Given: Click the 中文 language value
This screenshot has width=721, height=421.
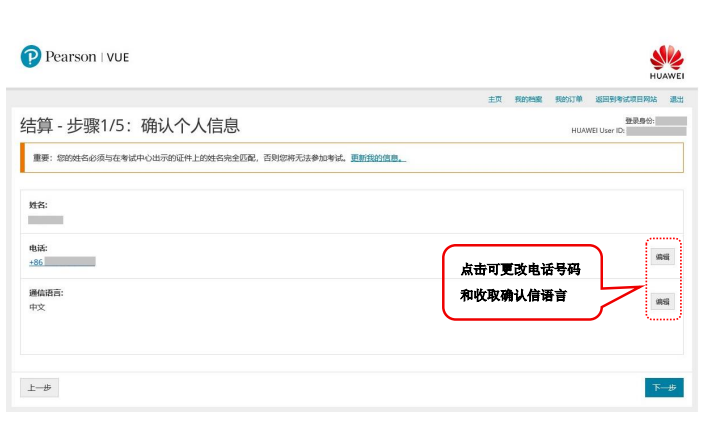Looking at the screenshot, I should tap(37, 308).
